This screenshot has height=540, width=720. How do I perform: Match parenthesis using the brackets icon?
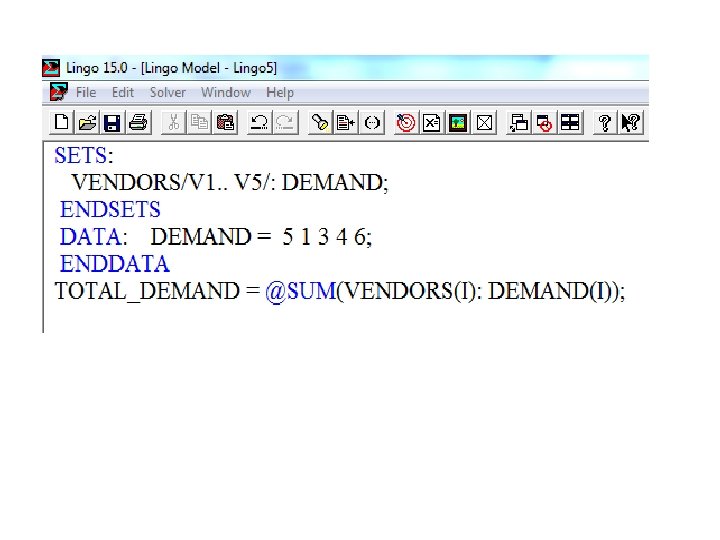(x=372, y=123)
